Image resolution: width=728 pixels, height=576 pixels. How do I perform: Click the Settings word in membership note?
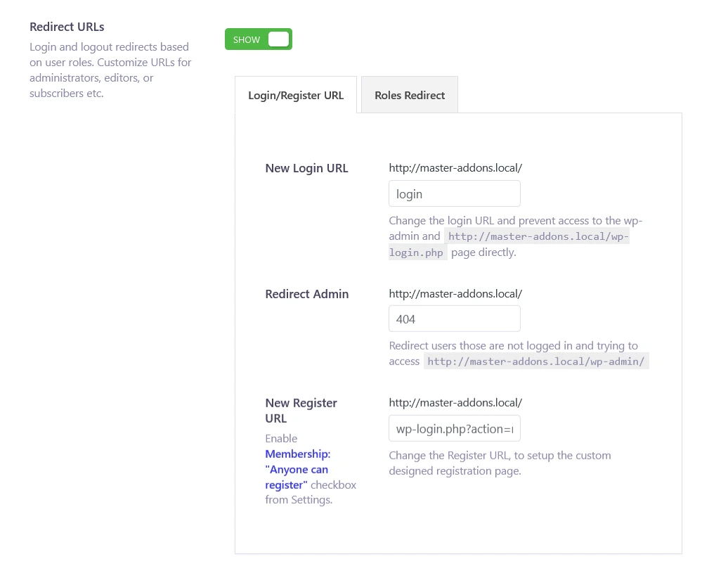pos(304,499)
